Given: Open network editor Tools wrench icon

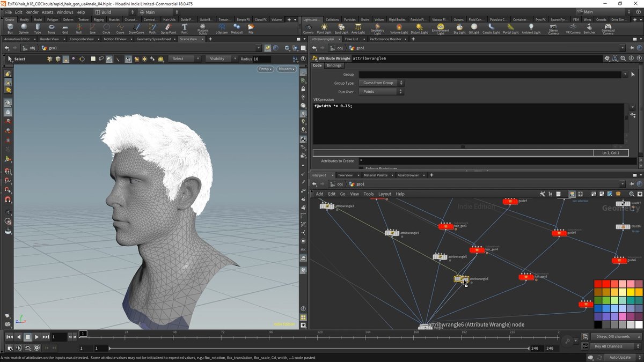Looking at the screenshot, I should [543, 194].
